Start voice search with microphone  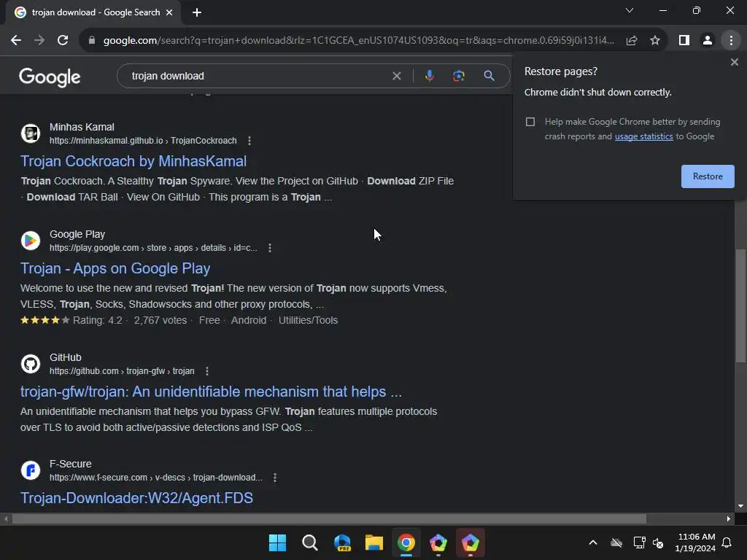[429, 76]
